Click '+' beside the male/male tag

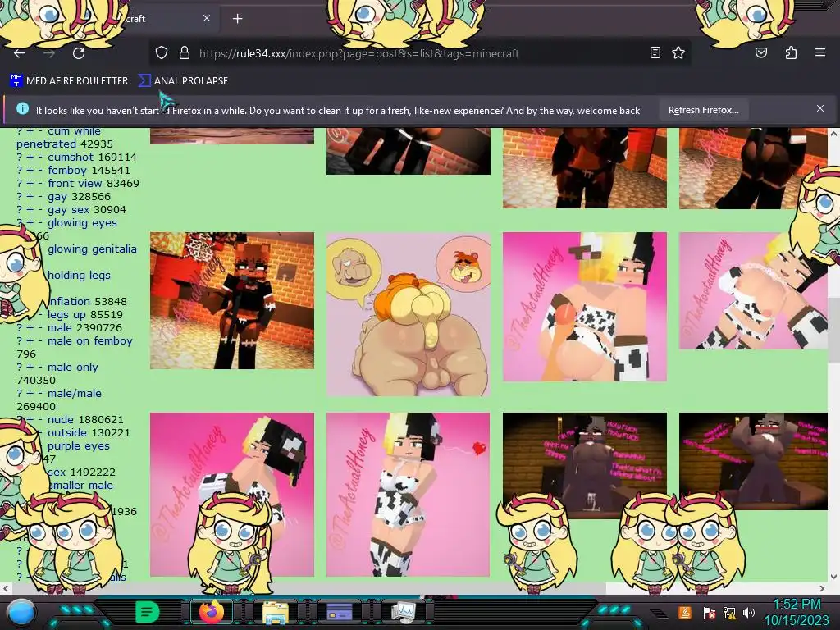tap(30, 393)
